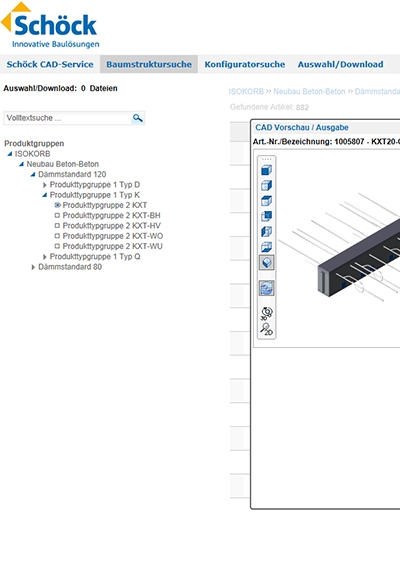Expand Produkttypgruppe 1 Typ Q

click(x=44, y=257)
